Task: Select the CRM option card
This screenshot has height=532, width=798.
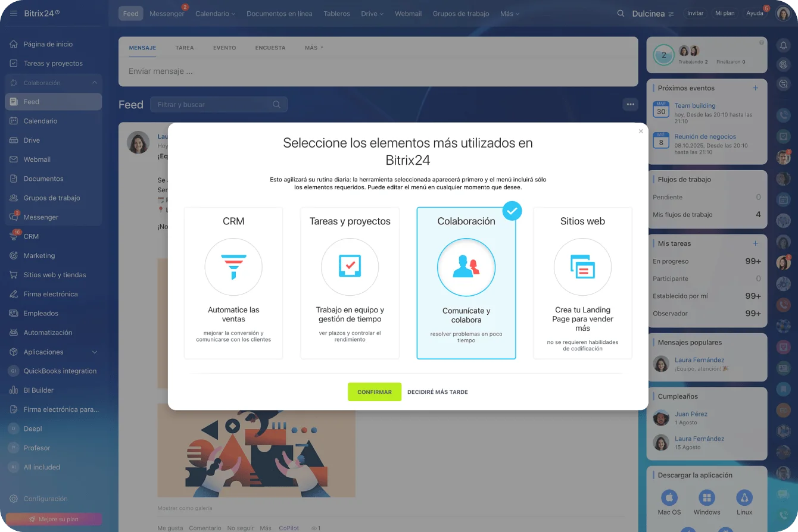Action: click(233, 283)
